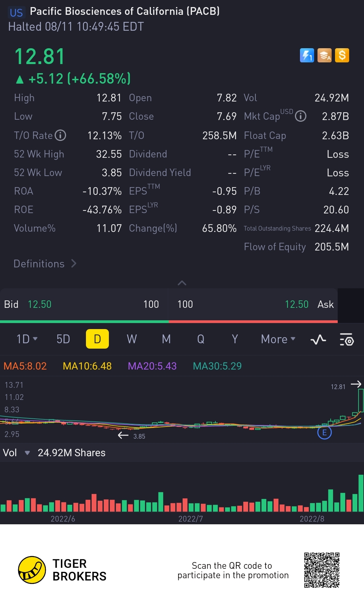Tap the +5.12 (+66.58%) change text

click(73, 79)
